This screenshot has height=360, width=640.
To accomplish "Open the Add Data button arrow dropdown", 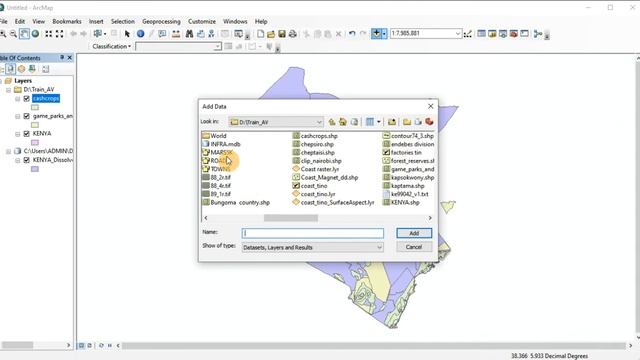I will point(384,33).
